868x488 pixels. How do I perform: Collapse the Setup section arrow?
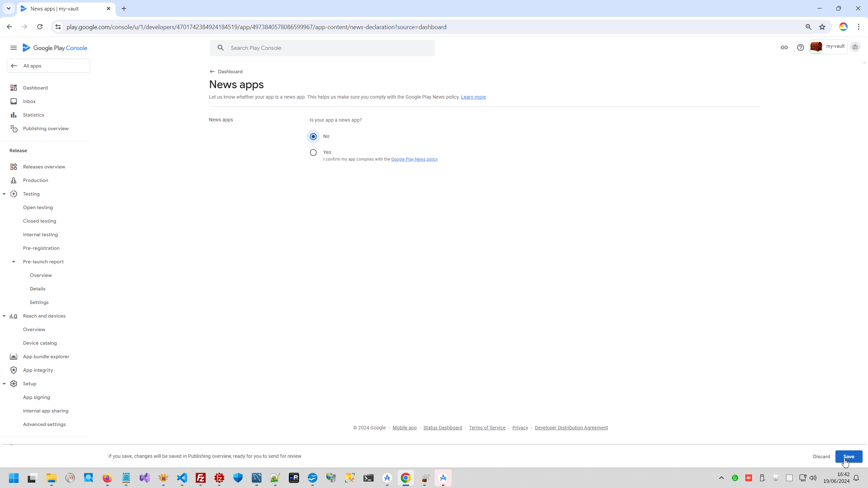[4, 384]
